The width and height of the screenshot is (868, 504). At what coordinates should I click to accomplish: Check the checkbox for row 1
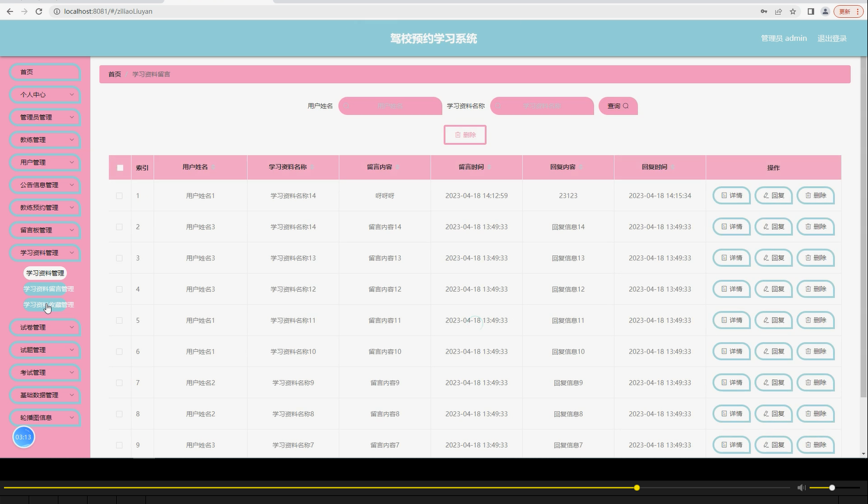pos(119,195)
